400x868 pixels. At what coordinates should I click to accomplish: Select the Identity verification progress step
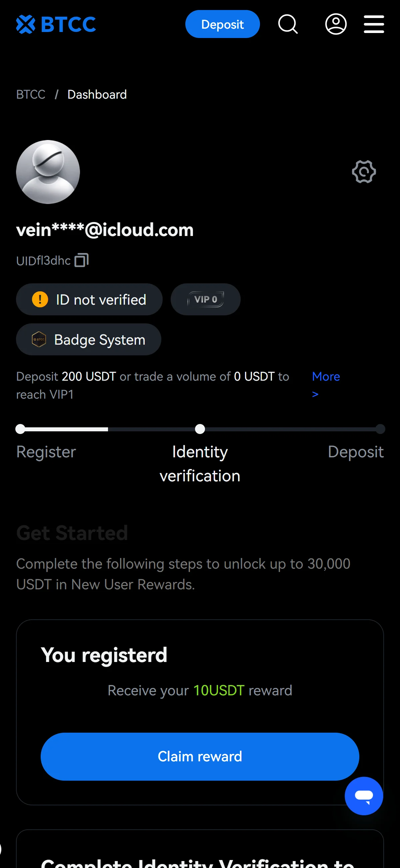tap(200, 464)
